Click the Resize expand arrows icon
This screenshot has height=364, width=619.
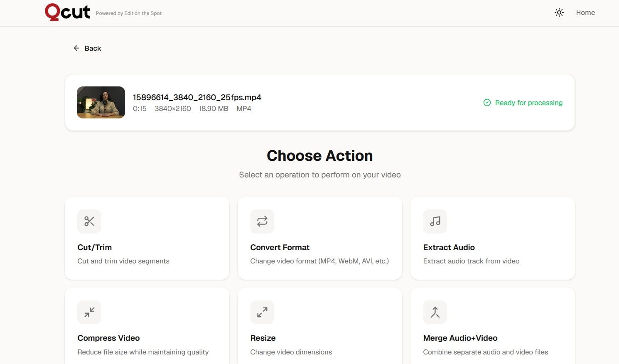click(x=262, y=312)
